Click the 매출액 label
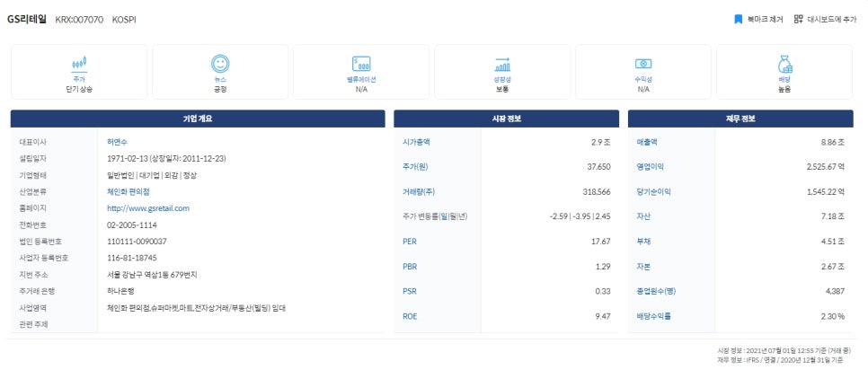This screenshot has height=370, width=868. tap(647, 142)
